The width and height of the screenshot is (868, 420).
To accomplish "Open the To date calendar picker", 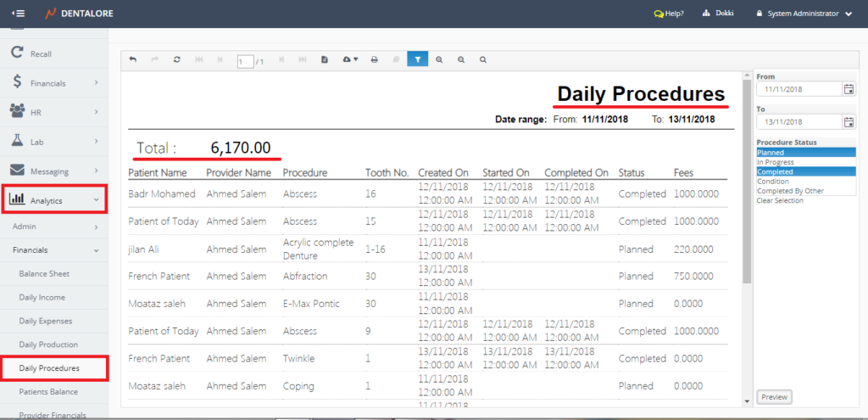I will pyautogui.click(x=849, y=121).
